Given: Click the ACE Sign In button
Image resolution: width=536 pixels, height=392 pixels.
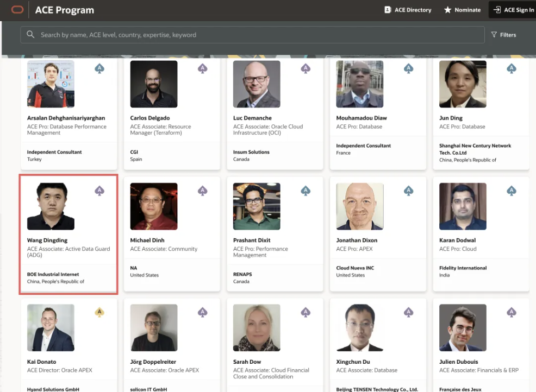Looking at the screenshot, I should (x=513, y=10).
